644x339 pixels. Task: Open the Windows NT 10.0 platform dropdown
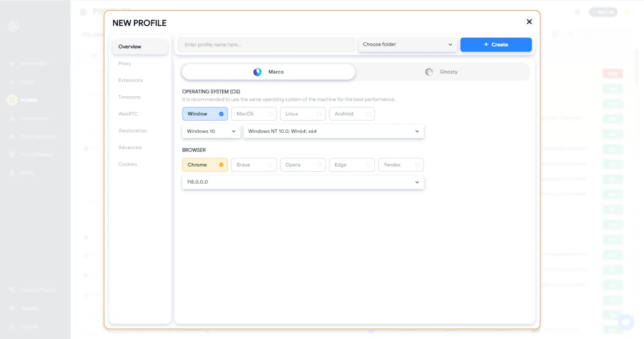click(333, 131)
